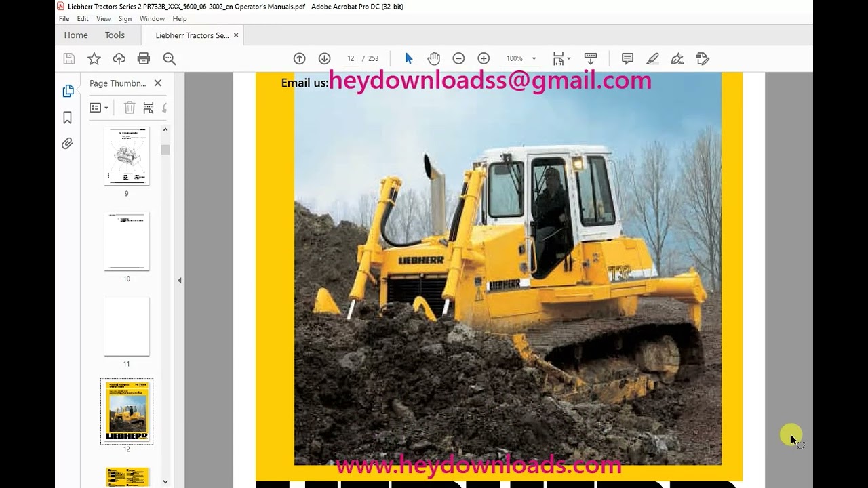Select page 10 thumbnail
This screenshot has width=868, height=488.
point(127,241)
